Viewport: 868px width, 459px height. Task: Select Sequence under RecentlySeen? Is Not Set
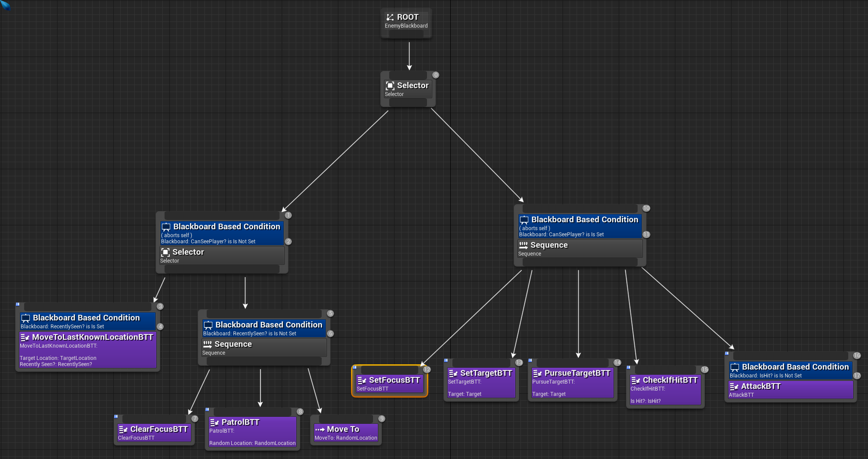click(x=264, y=348)
